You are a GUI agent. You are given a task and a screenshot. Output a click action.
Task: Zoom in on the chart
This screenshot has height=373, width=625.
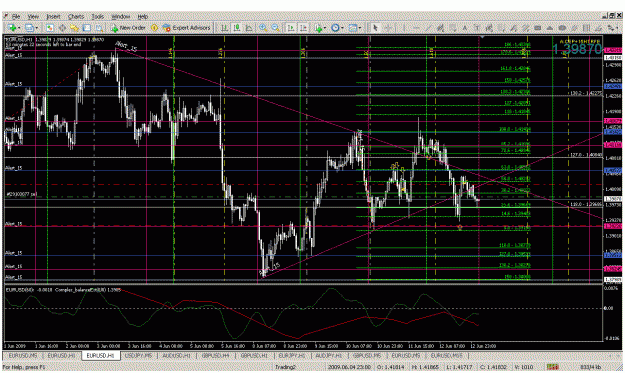coord(263,28)
